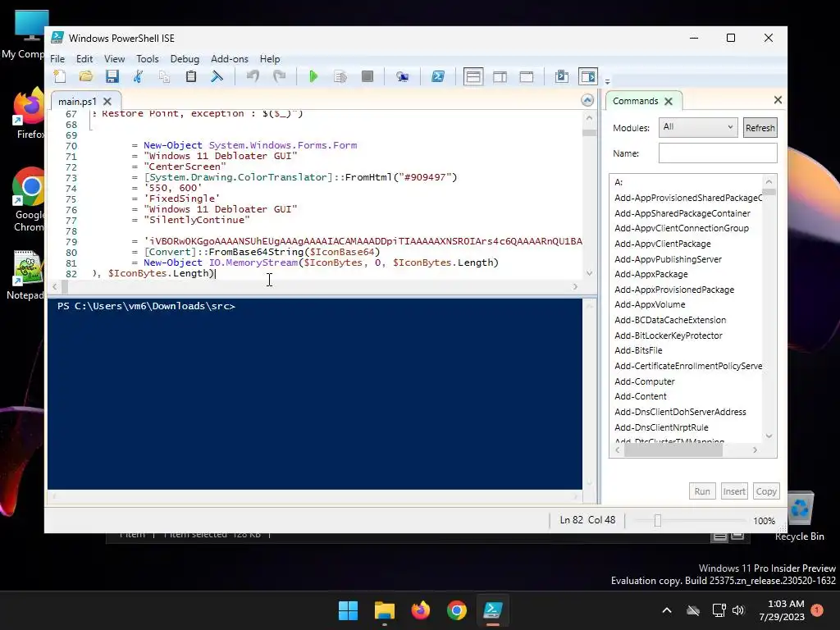Screen dimensions: 840x630
Task: Run the script with the green play icon
Action: click(314, 76)
